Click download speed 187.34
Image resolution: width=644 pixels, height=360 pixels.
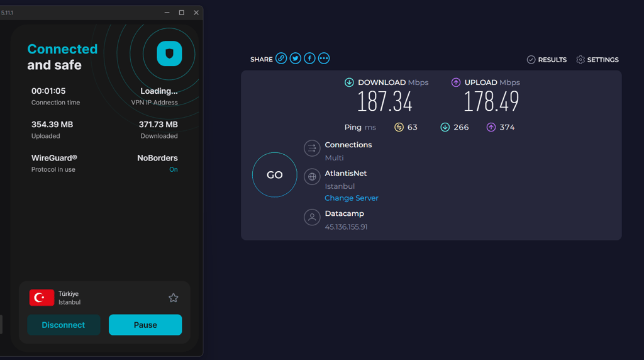tap(384, 101)
